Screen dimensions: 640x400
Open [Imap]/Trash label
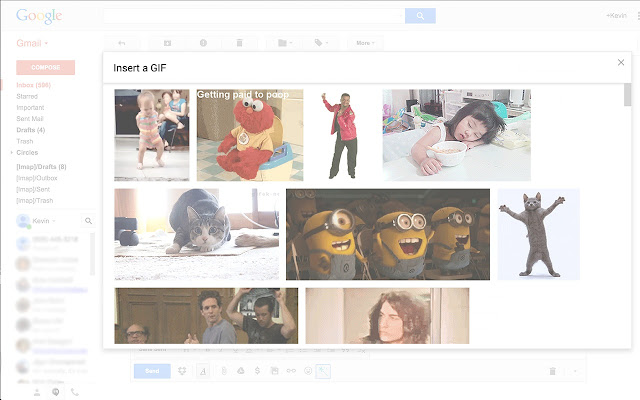35,200
